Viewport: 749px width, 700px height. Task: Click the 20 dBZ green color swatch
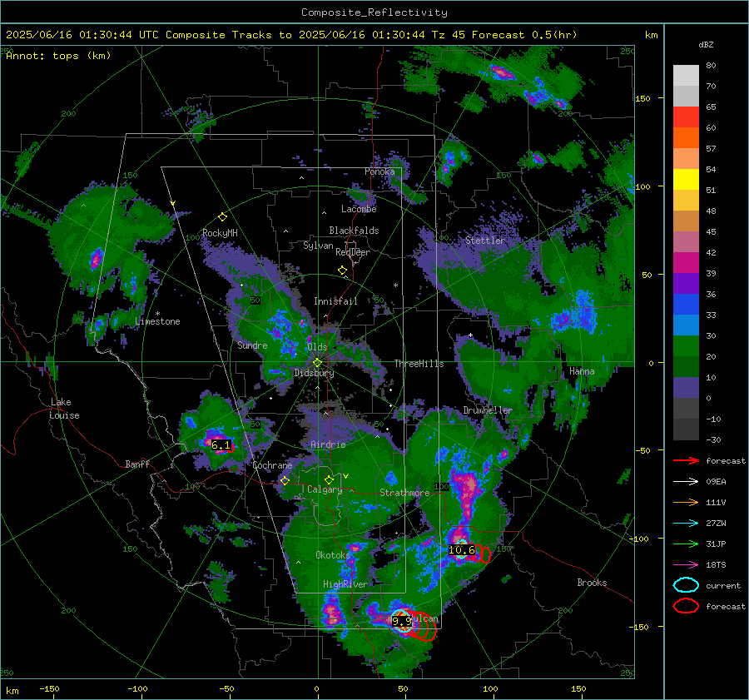686,346
